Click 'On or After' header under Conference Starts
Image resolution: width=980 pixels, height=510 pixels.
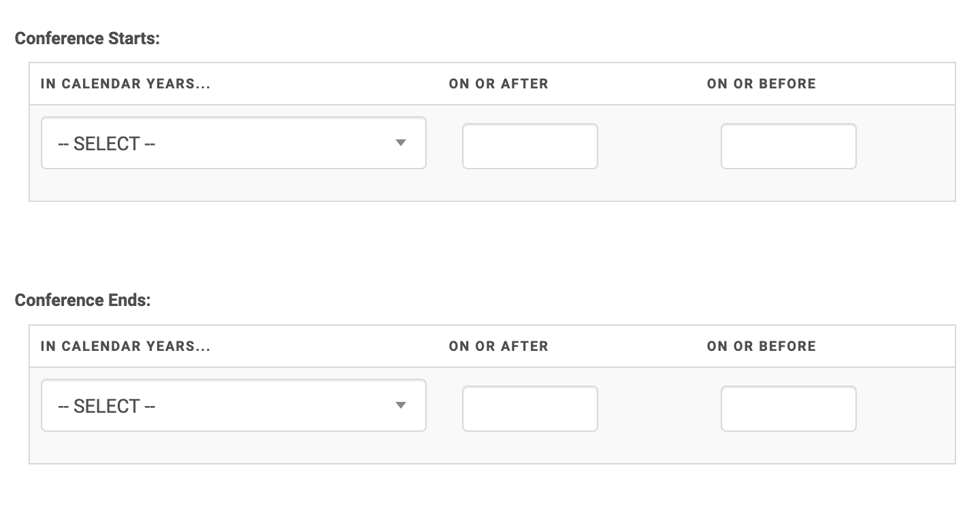coord(498,84)
